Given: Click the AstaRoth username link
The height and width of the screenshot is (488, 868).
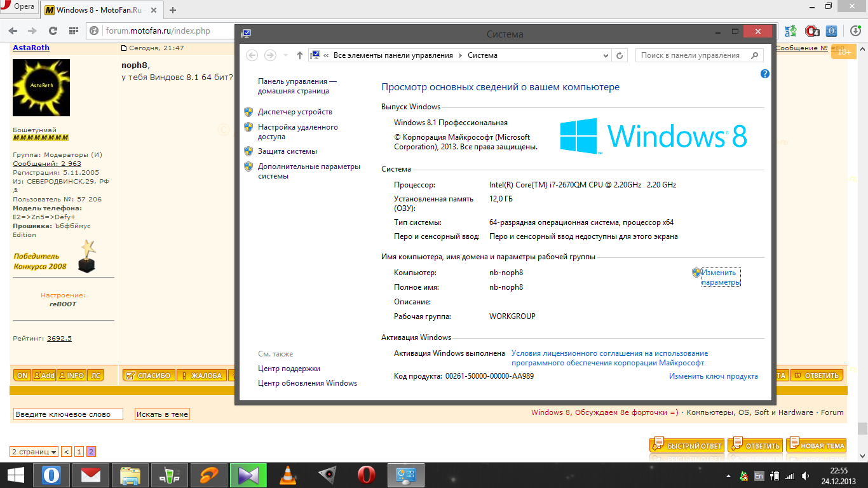Looking at the screenshot, I should [31, 48].
